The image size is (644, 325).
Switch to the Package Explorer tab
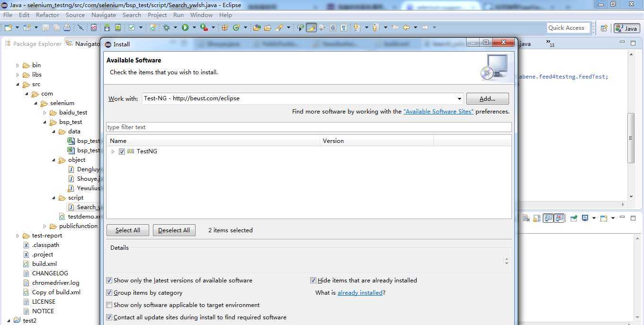click(x=33, y=44)
